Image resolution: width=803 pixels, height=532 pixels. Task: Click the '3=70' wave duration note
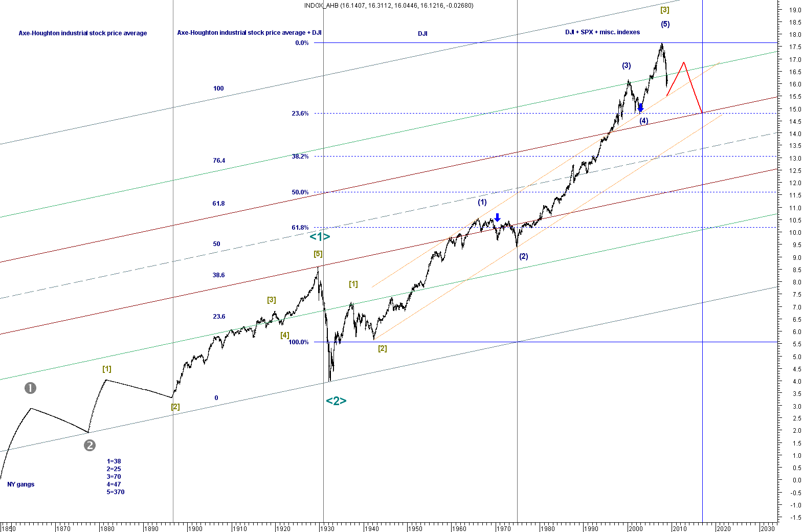114,477
